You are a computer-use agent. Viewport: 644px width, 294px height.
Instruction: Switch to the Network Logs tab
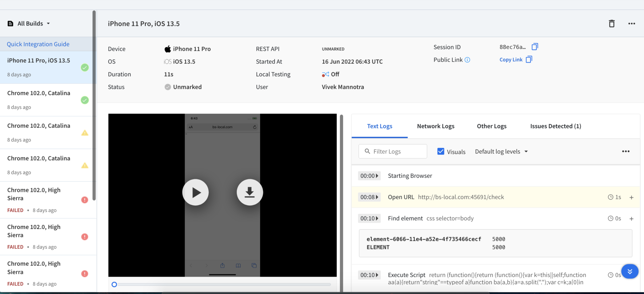pyautogui.click(x=436, y=126)
